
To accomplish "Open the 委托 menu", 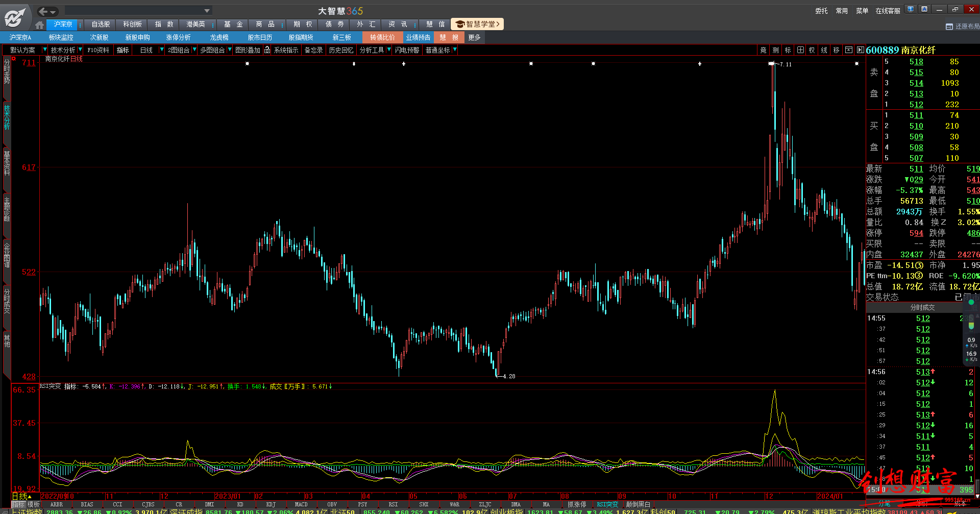I will (821, 11).
